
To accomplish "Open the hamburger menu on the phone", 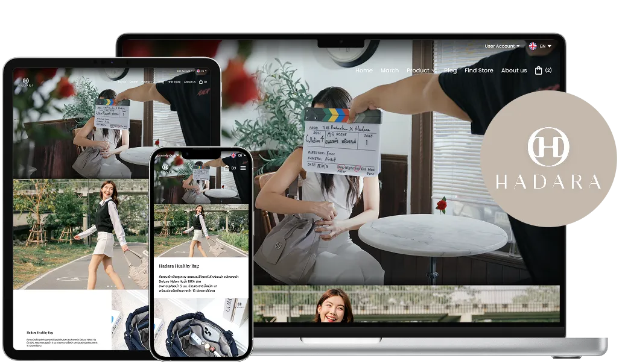I will (243, 168).
